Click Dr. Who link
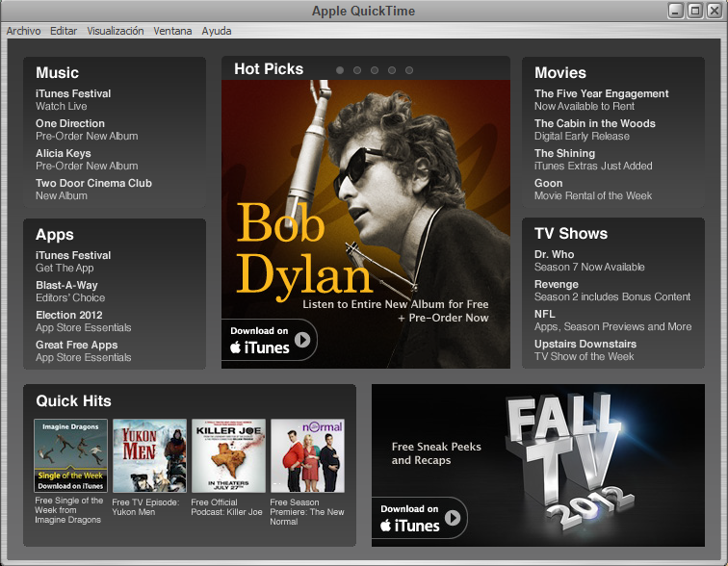The width and height of the screenshot is (728, 566). 554,254
